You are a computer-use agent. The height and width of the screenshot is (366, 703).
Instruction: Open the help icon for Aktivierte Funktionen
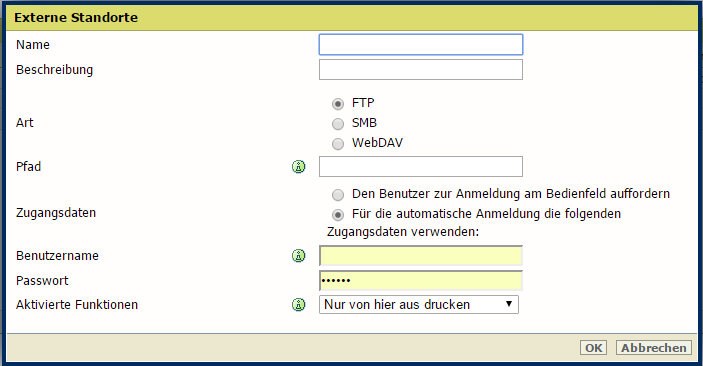[x=299, y=305]
